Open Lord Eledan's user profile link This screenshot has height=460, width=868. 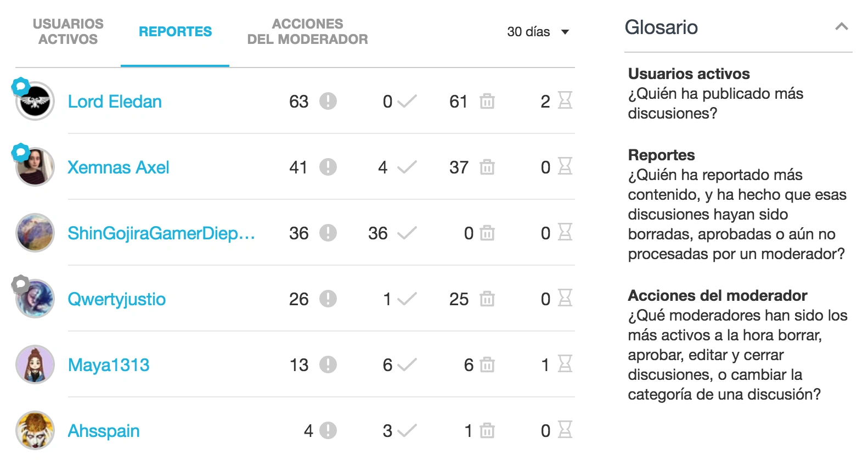coord(115,102)
